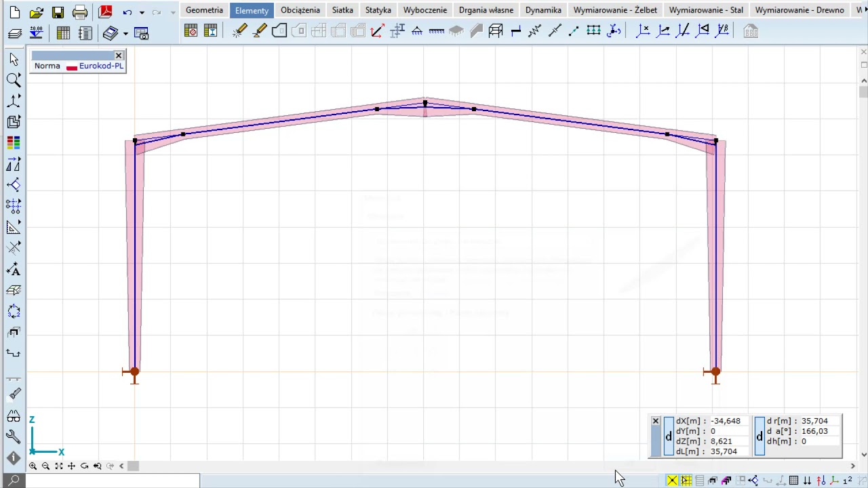Click the mesh grid with green arrows icon
The image size is (868, 488).
[593, 30]
